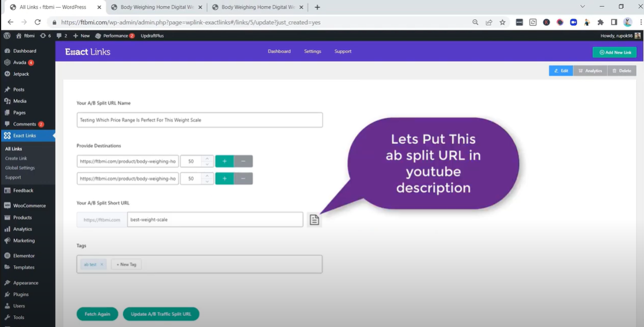The height and width of the screenshot is (327, 644).
Task: Click Update A/B Traffic Split URL
Action: point(161,314)
